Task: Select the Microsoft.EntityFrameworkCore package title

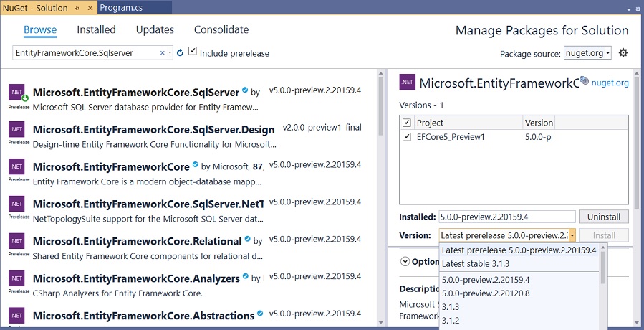Action: 111,166
